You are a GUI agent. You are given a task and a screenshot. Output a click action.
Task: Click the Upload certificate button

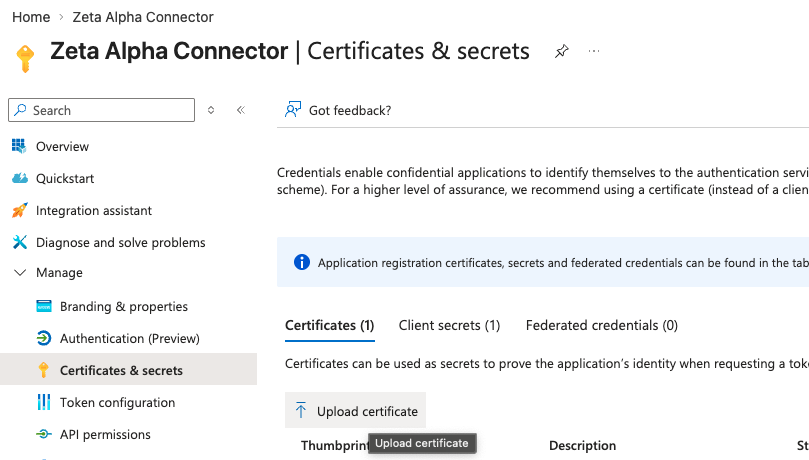coord(355,410)
